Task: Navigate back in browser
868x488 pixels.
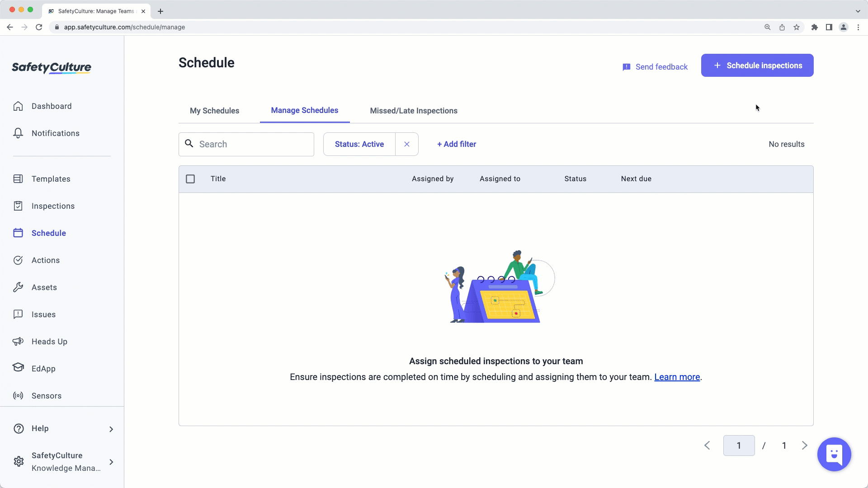Action: (x=10, y=27)
